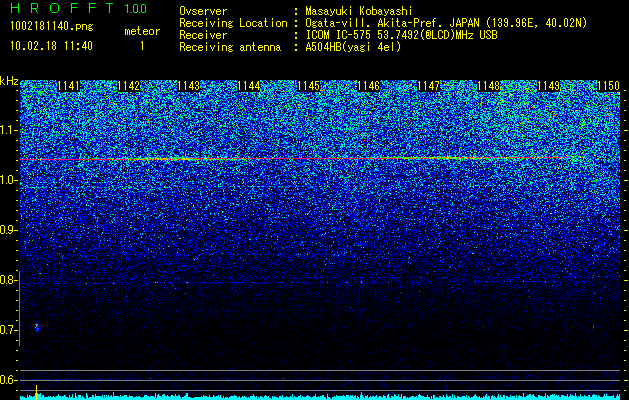Screen dimensions: 629x400
Task: Click the 1148 time marker
Action: [x=489, y=86]
